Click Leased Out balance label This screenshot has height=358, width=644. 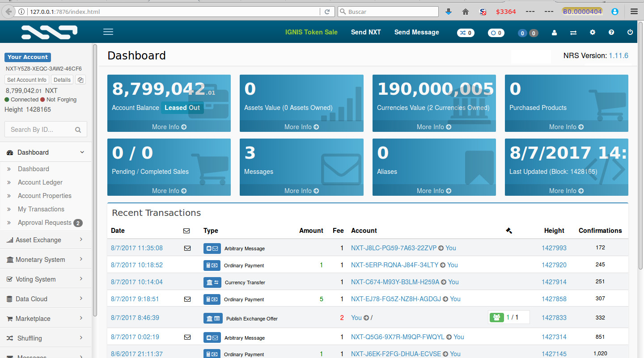182,108
